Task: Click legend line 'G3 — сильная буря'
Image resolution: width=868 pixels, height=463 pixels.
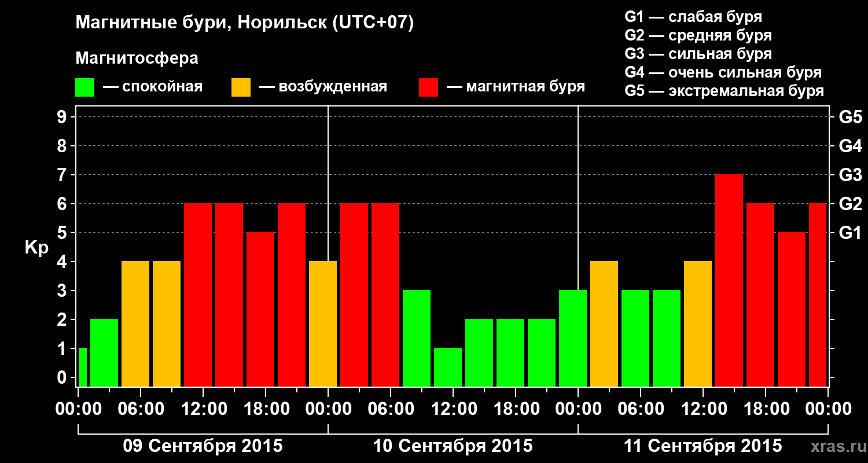Action: (x=698, y=54)
